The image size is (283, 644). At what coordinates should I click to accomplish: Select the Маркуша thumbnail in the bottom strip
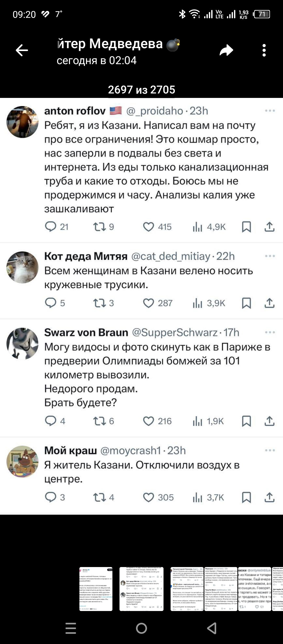pos(221,589)
